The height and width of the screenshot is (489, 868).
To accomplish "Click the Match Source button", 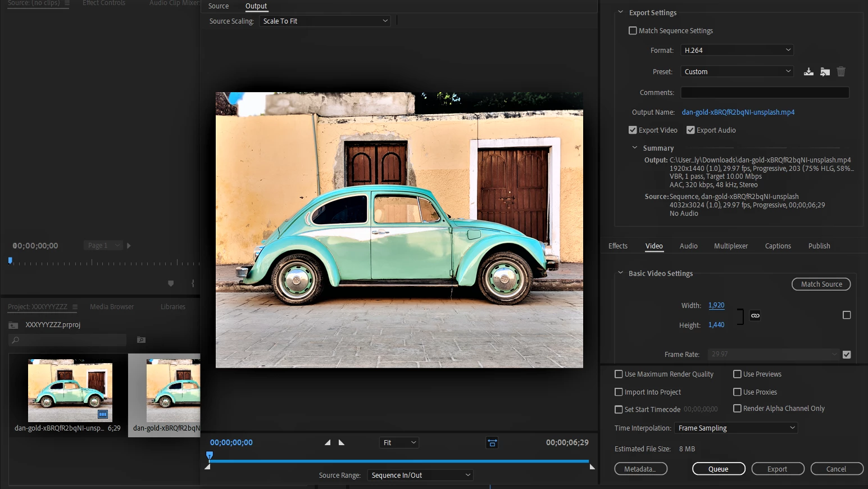I will tap(821, 284).
